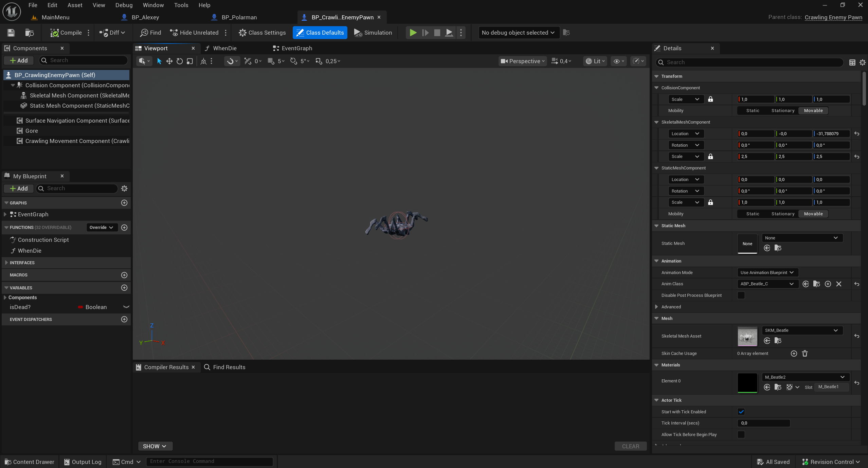Open the Anim Class ABP_Beatle_C dropdown

click(767, 284)
